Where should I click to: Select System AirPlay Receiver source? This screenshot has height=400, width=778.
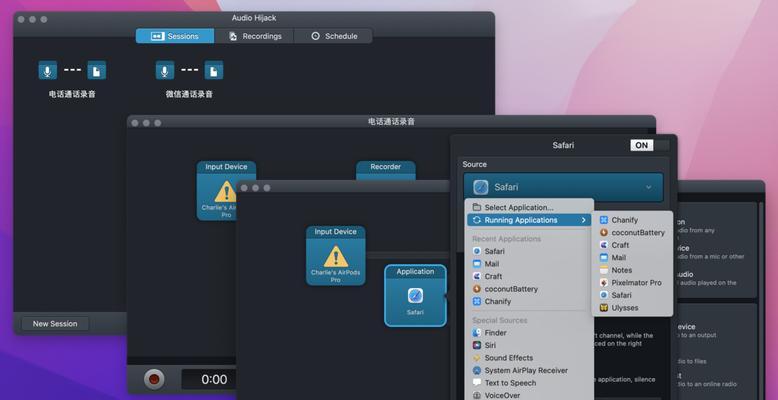click(529, 370)
